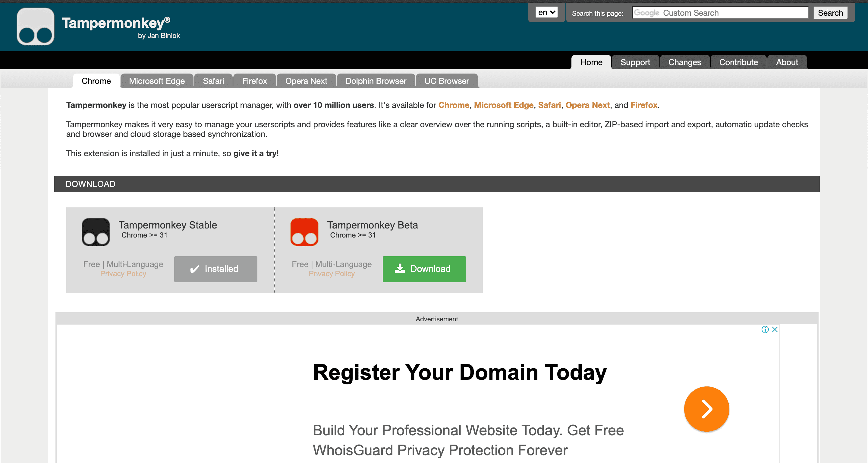Expand the Opera Next browser option
The height and width of the screenshot is (463, 868).
[307, 80]
